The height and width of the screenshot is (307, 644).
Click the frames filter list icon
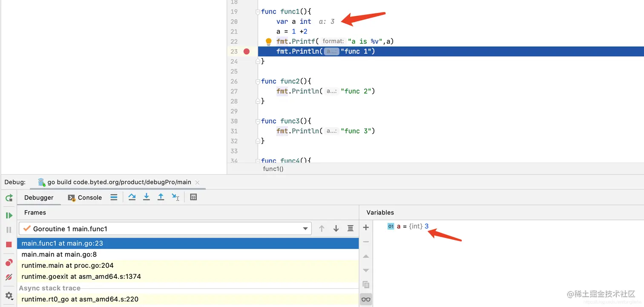point(351,229)
